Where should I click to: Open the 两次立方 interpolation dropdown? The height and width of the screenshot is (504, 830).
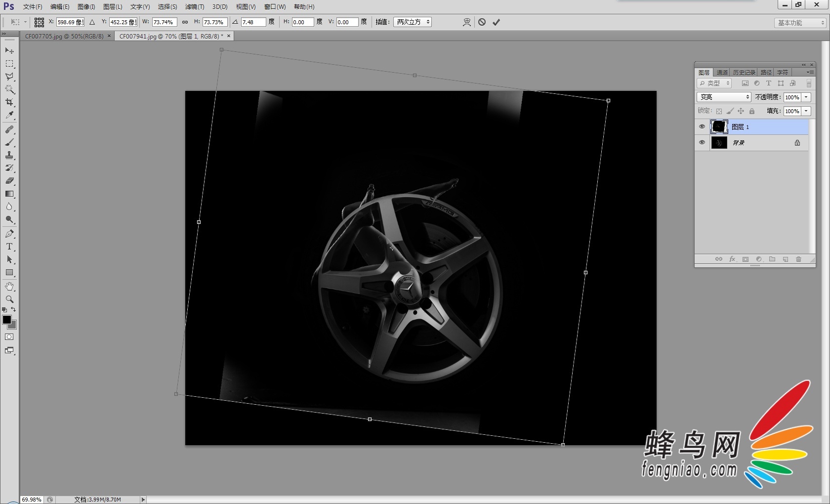[x=413, y=22]
